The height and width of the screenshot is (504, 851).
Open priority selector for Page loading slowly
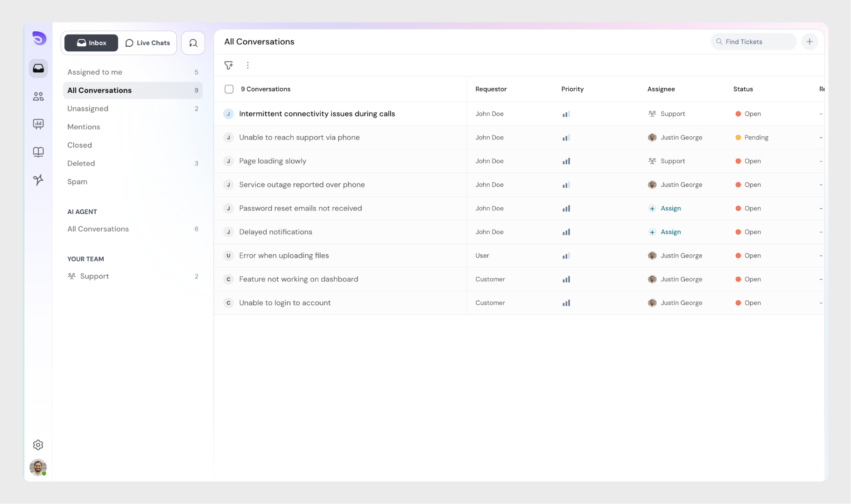566,161
